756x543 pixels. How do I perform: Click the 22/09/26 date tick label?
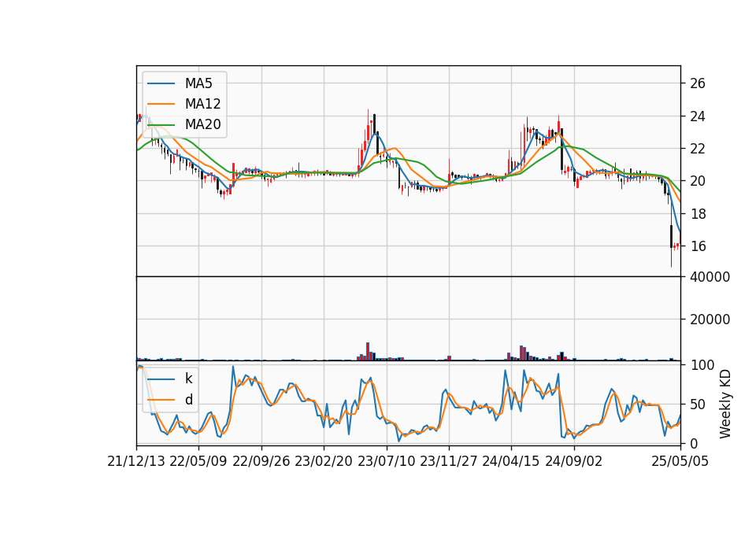pyautogui.click(x=261, y=461)
